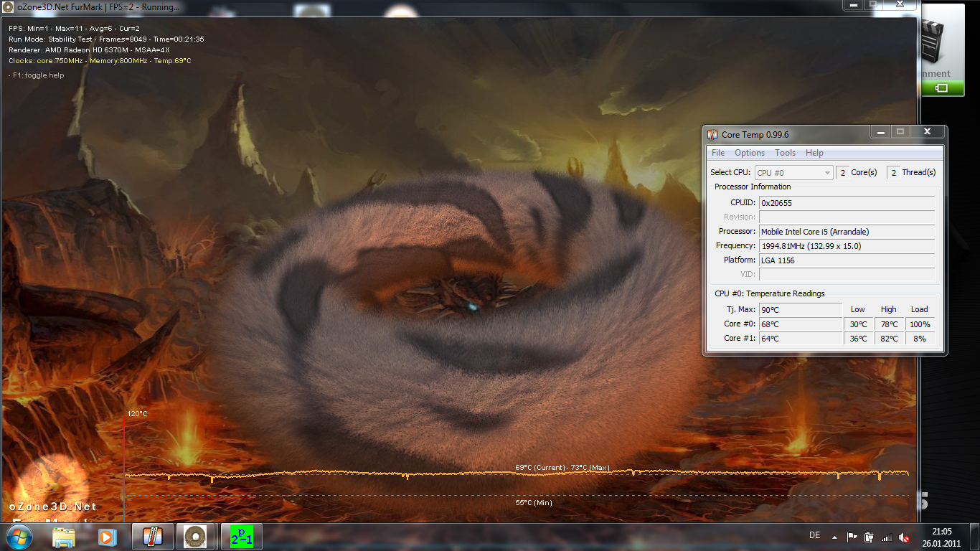The image size is (980, 551).
Task: Show hidden system tray icons
Action: click(x=834, y=537)
